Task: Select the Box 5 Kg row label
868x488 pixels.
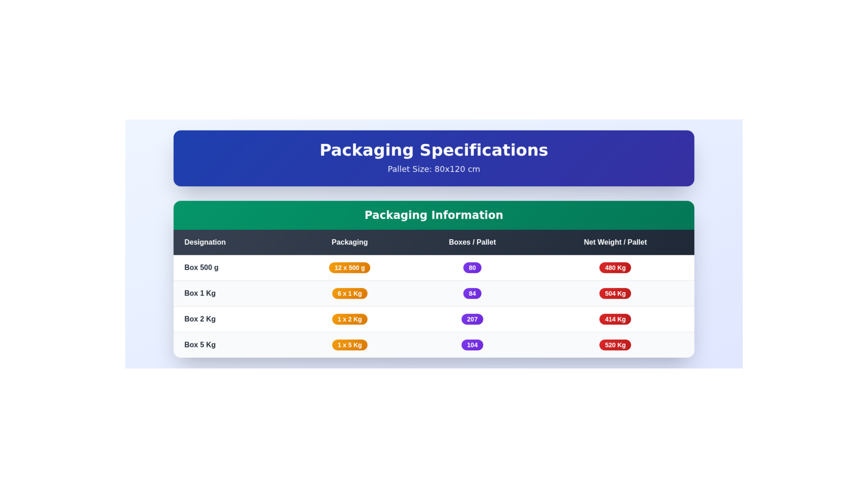Action: pos(200,345)
